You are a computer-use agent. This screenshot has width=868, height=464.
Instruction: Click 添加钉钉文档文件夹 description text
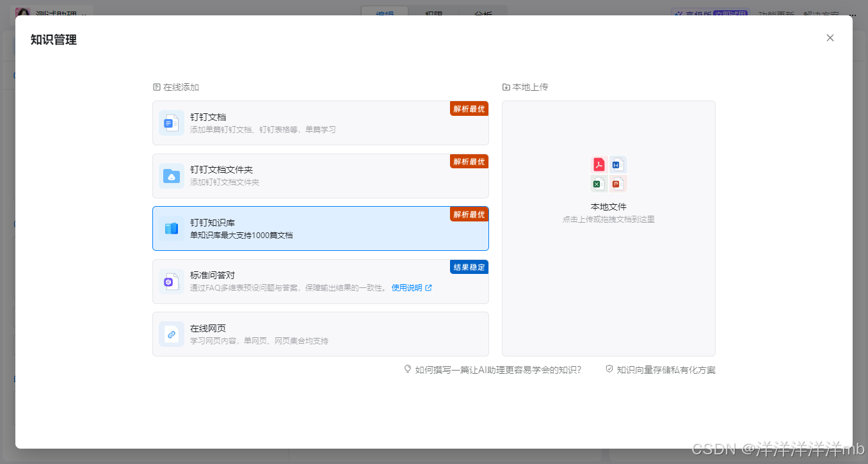pyautogui.click(x=225, y=182)
